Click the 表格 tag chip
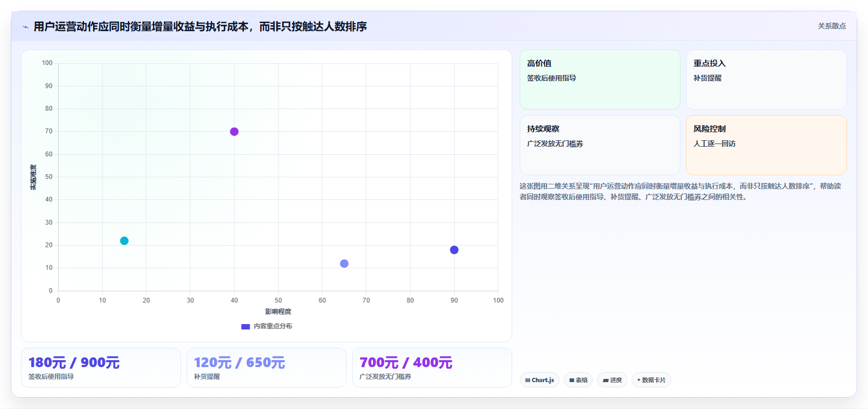868x409 pixels. coord(578,380)
